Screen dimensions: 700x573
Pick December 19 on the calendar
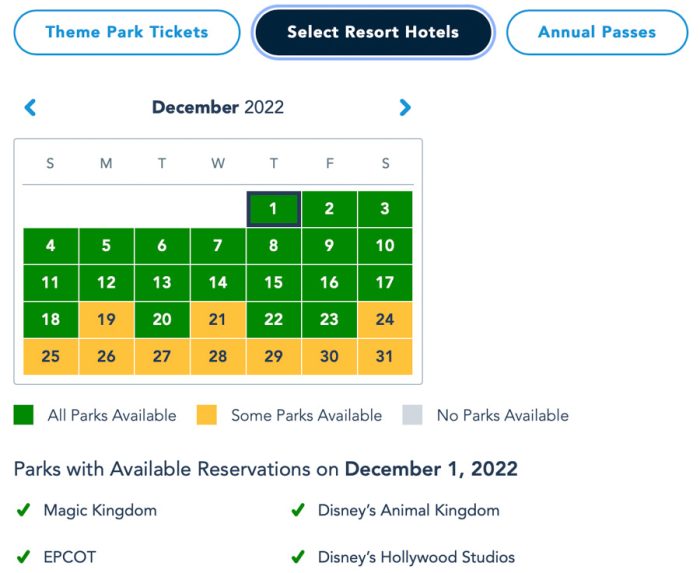click(106, 320)
